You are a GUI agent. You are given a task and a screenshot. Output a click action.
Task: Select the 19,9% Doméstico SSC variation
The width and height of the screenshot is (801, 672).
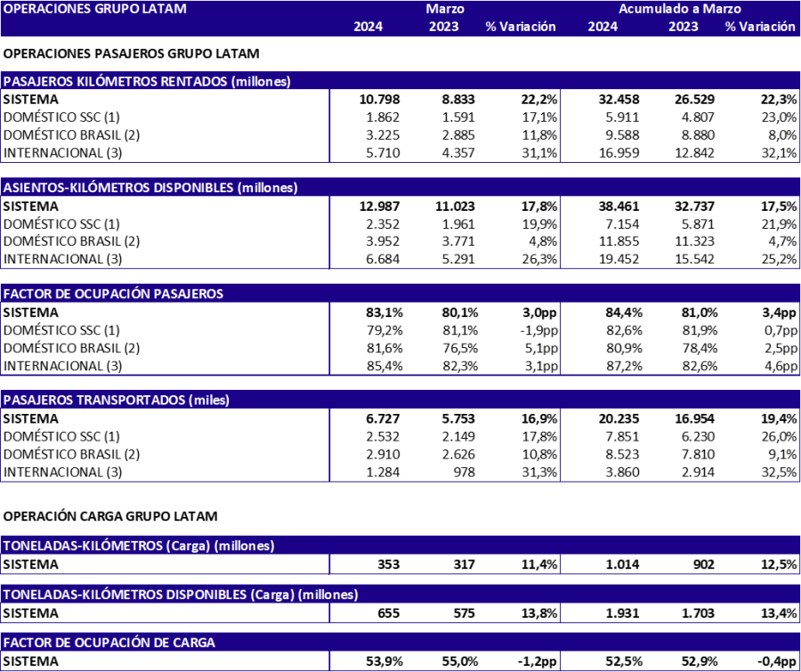pyautogui.click(x=539, y=223)
